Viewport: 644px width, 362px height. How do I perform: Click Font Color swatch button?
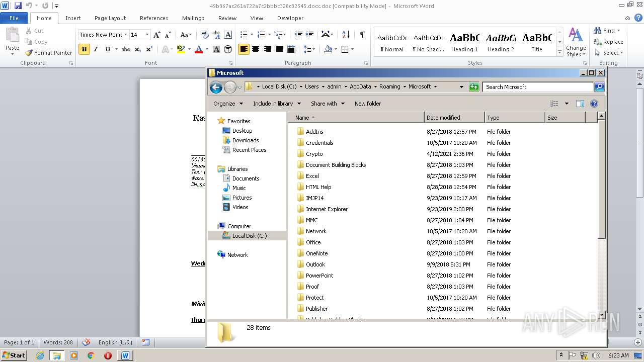pyautogui.click(x=199, y=49)
